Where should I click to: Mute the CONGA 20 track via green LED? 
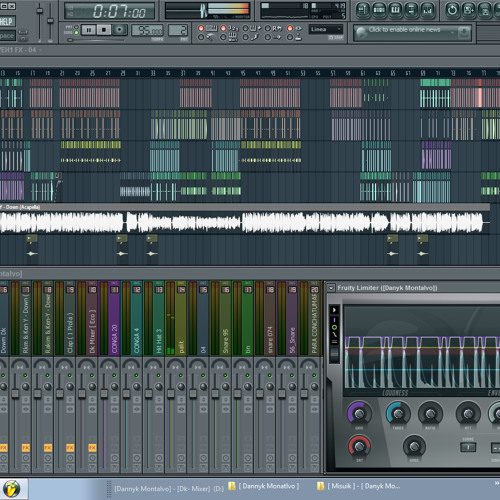[114, 376]
